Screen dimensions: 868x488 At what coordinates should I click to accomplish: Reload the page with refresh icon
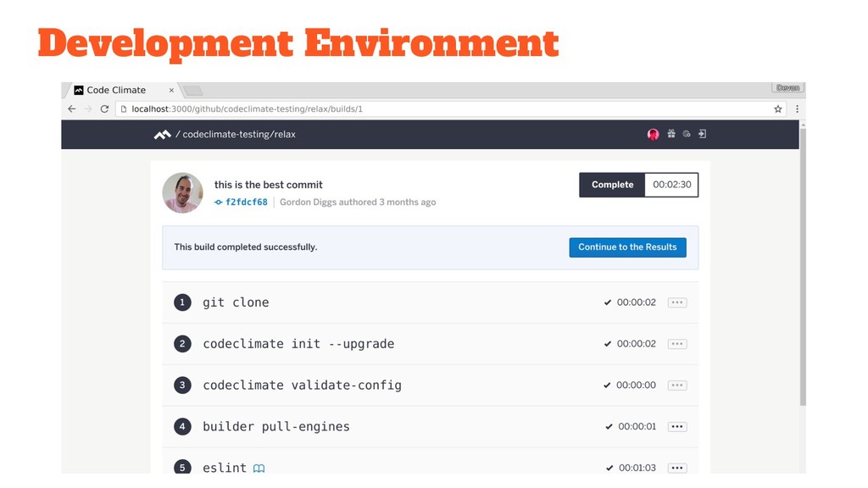104,109
